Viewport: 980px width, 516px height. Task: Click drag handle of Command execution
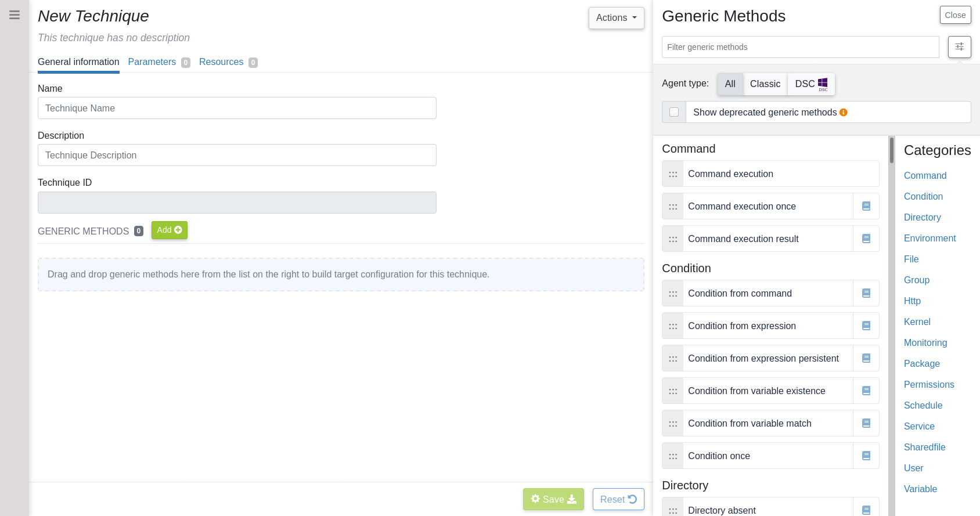(x=673, y=174)
